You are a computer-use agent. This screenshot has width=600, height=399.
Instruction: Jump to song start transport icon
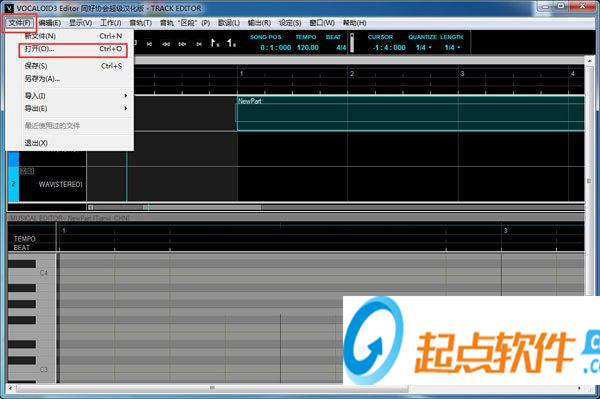click(149, 44)
